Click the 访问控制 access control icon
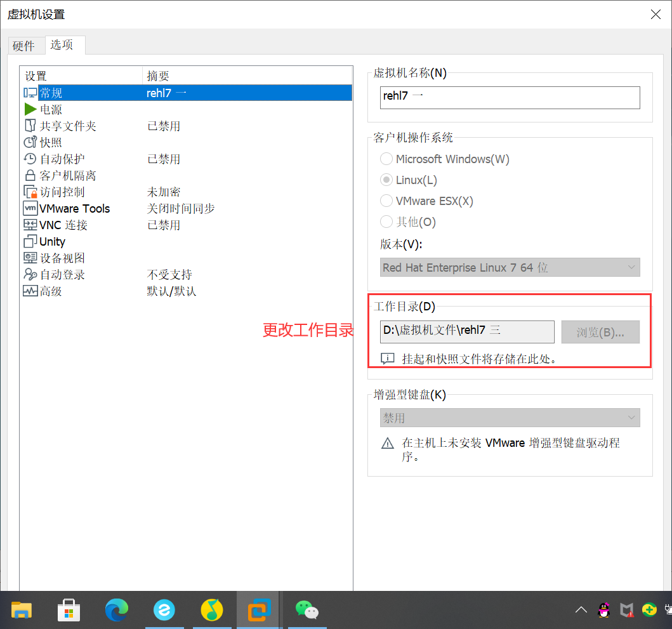Screen dimensions: 672x629 pyautogui.click(x=30, y=192)
